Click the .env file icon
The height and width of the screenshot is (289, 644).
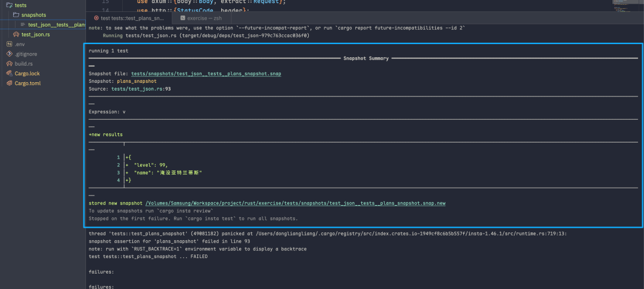coord(9,44)
